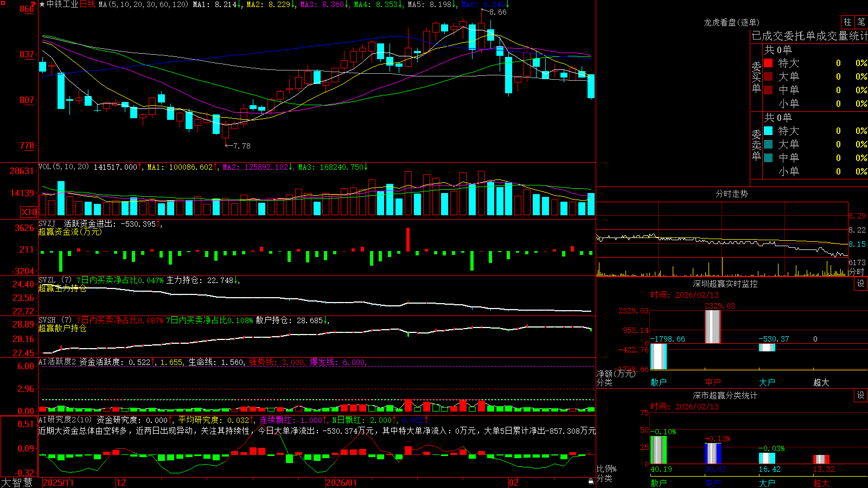Click the dark red 中单 swatch under 委买单

[768, 90]
